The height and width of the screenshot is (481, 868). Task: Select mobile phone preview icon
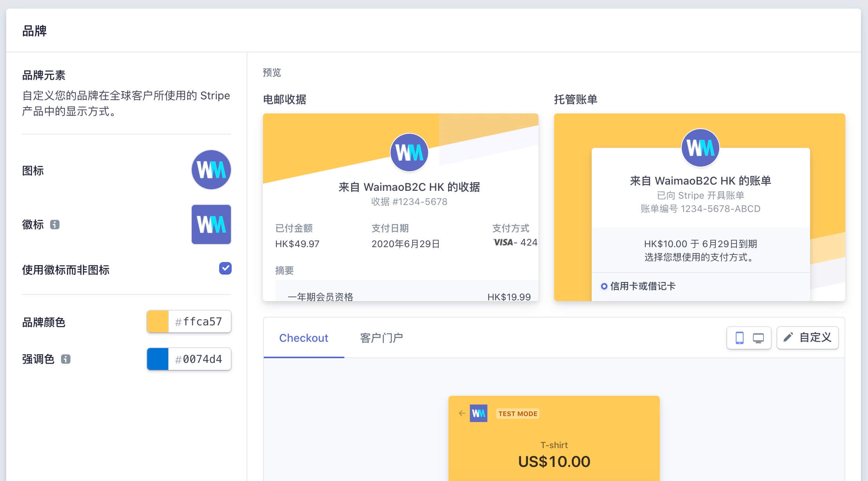pyautogui.click(x=739, y=338)
